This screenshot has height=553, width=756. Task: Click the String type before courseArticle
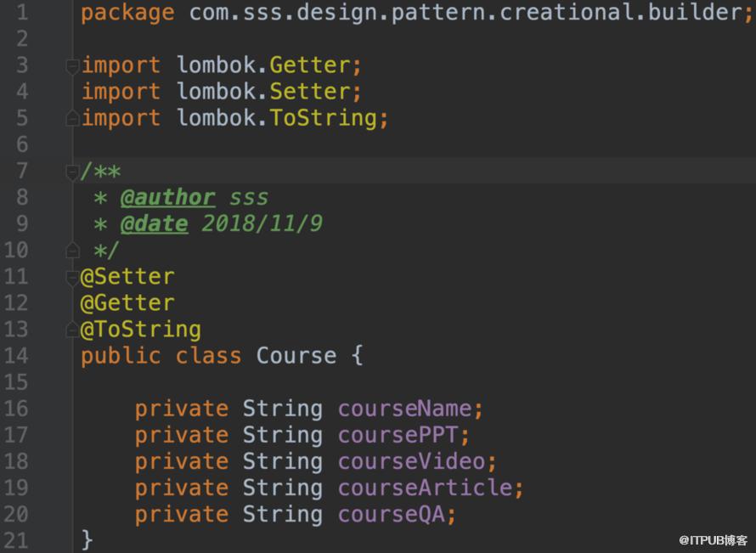[283, 489]
